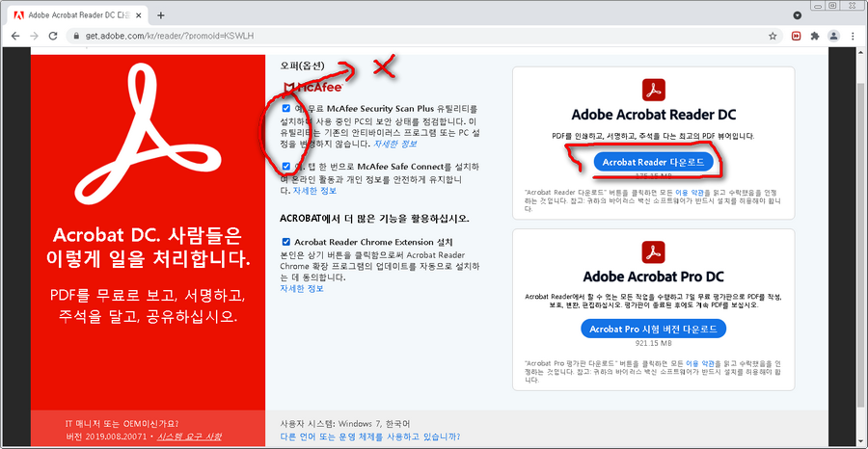This screenshot has width=868, height=449.
Task: Uncheck the McAfee Security Scan Plus checkbox
Action: (x=285, y=108)
